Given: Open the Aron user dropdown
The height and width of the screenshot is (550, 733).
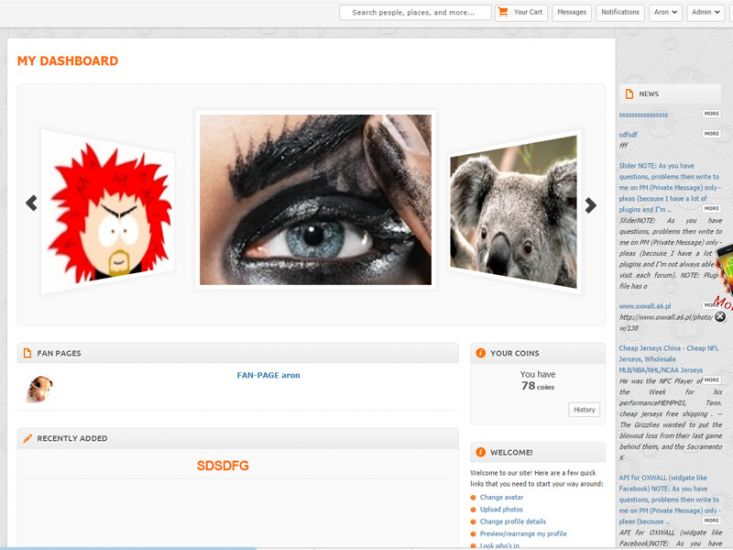Looking at the screenshot, I should 666,12.
